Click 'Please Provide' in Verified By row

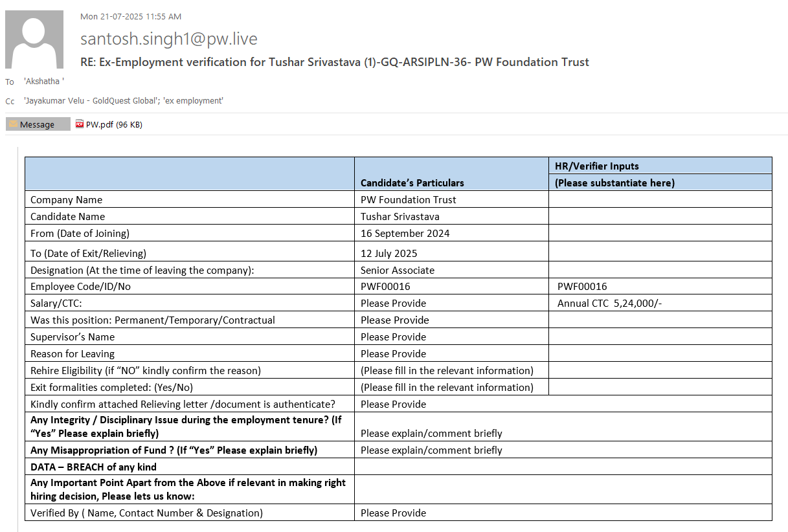(x=394, y=513)
